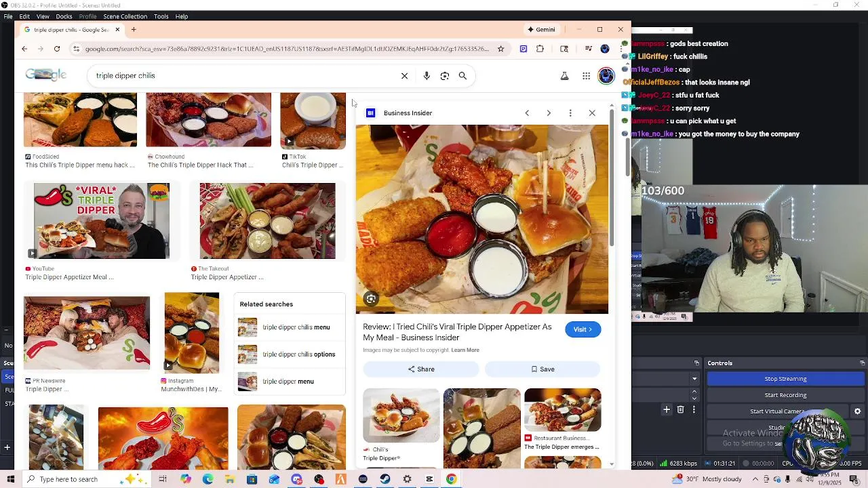Open the Chowhound Triple Dipper Hack thumbnail

(208, 120)
